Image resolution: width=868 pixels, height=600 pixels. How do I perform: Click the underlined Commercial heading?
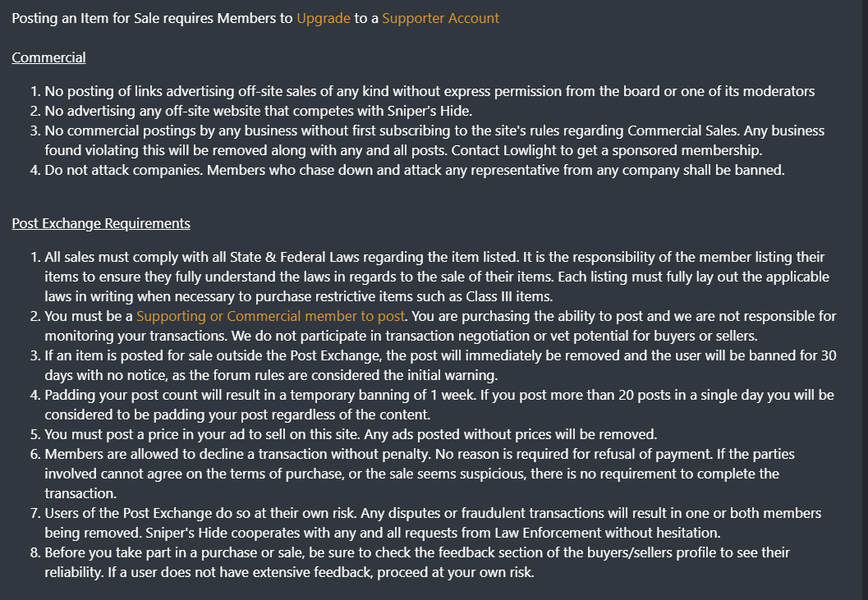click(x=48, y=57)
